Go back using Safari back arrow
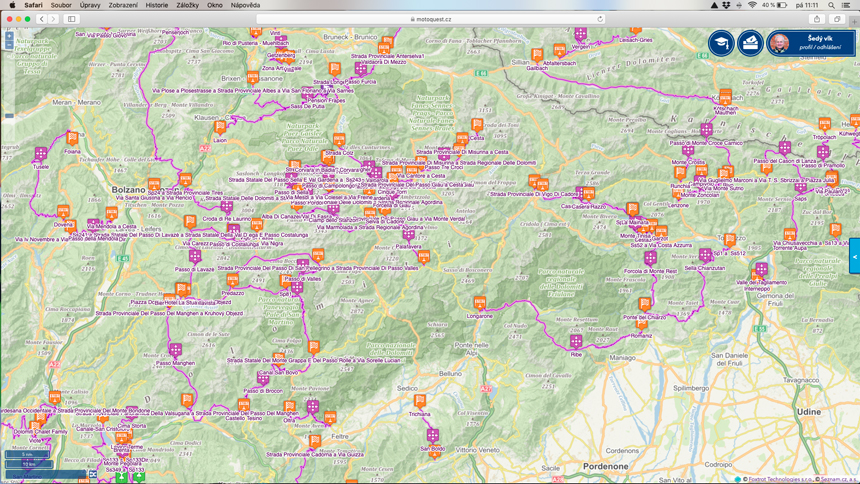This screenshot has width=860, height=484. point(42,19)
